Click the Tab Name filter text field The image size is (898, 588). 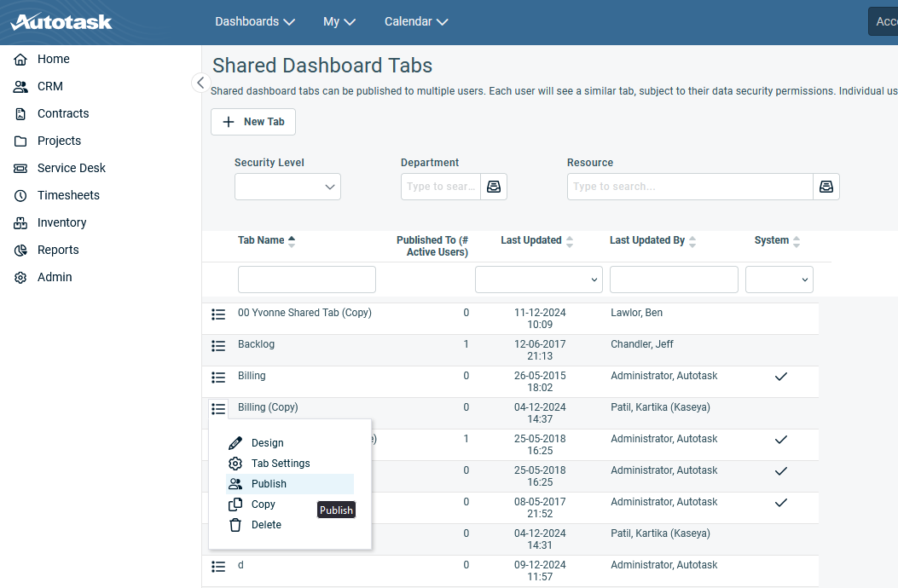(306, 280)
